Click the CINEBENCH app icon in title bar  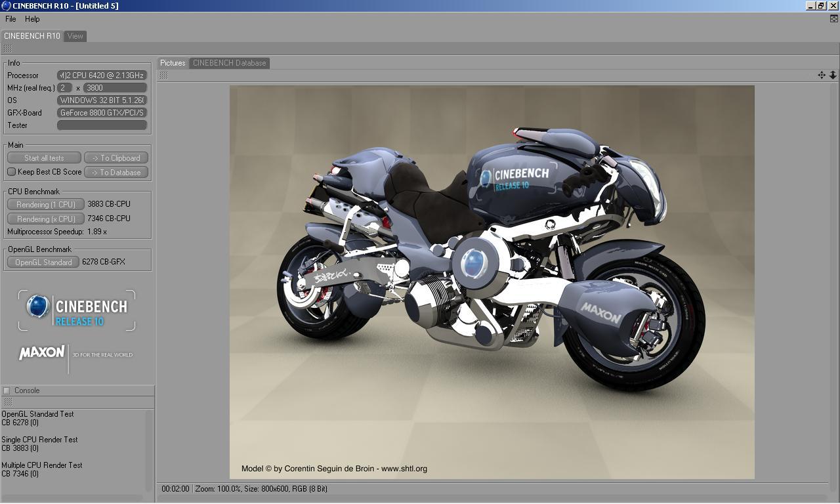coord(6,6)
